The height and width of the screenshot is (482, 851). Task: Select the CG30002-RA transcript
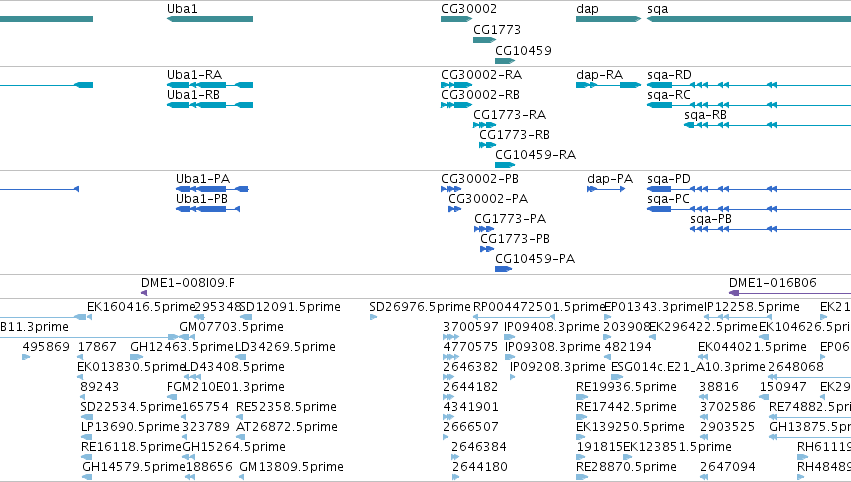coord(456,85)
